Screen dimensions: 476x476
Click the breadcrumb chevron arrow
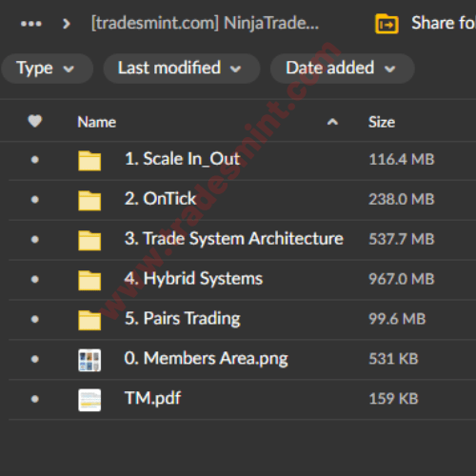(x=67, y=24)
